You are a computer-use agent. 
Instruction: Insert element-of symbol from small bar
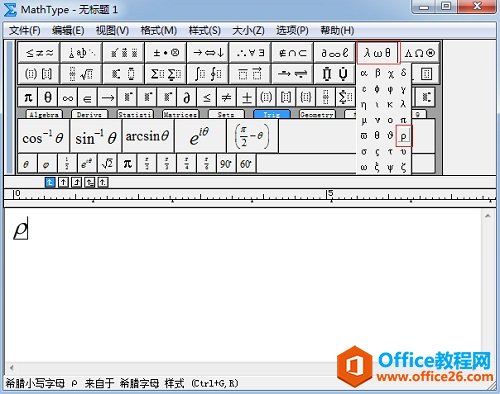tap(87, 98)
